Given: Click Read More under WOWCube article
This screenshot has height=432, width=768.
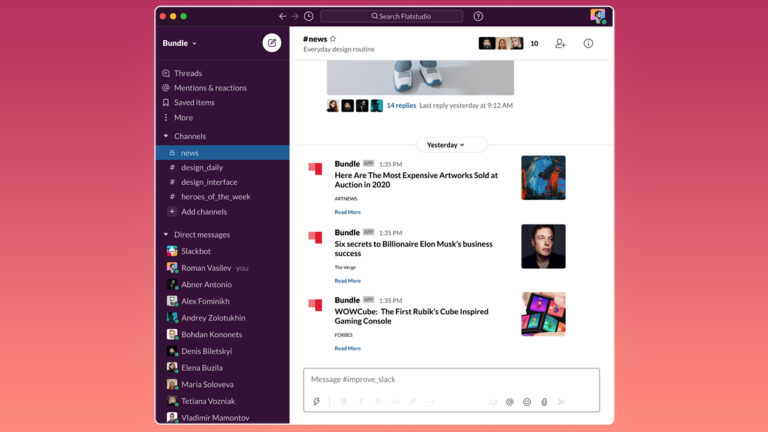Looking at the screenshot, I should (x=348, y=348).
